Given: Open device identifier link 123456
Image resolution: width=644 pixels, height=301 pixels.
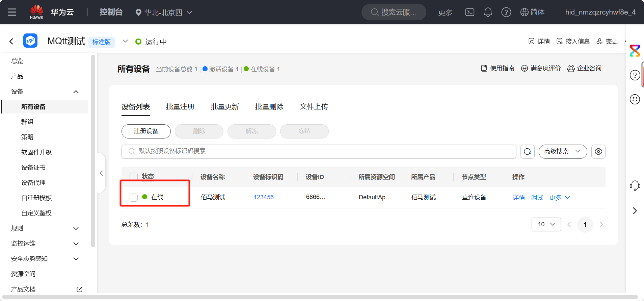Looking at the screenshot, I should [263, 197].
